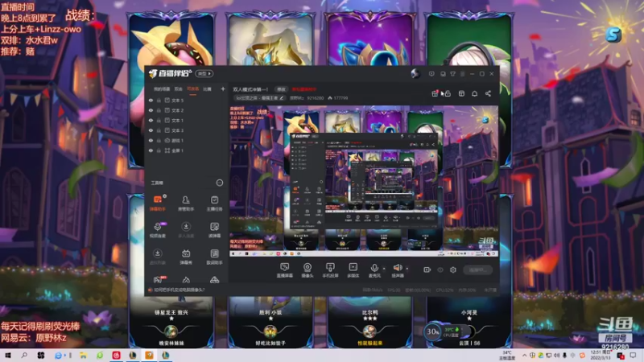The image size is (644, 362).
Task: Add a new scene with plus button
Action: [223, 89]
